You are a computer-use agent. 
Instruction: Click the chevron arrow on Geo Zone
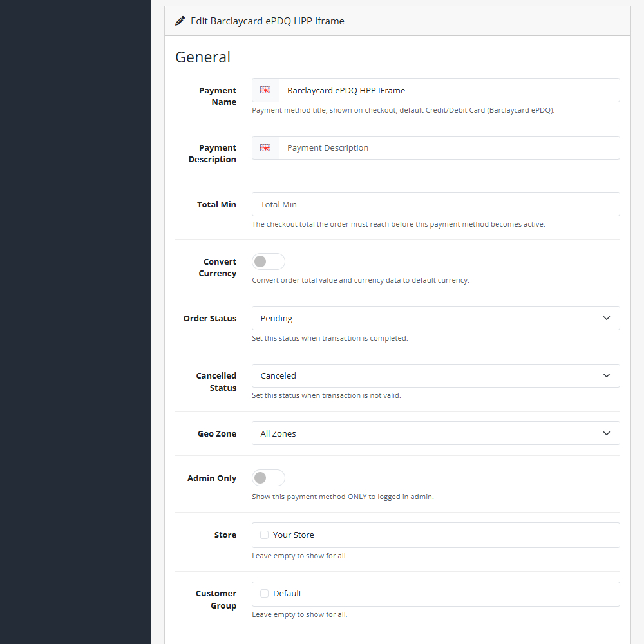(x=607, y=433)
